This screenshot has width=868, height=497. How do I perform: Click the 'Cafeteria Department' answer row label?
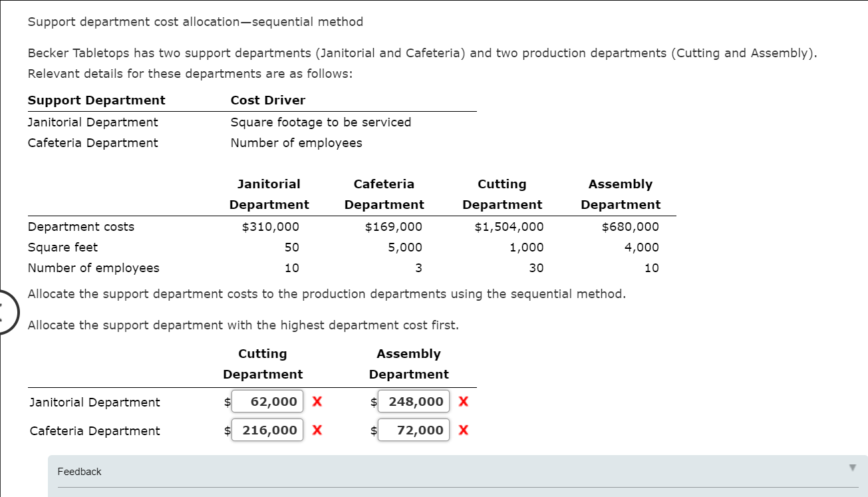[x=95, y=431]
